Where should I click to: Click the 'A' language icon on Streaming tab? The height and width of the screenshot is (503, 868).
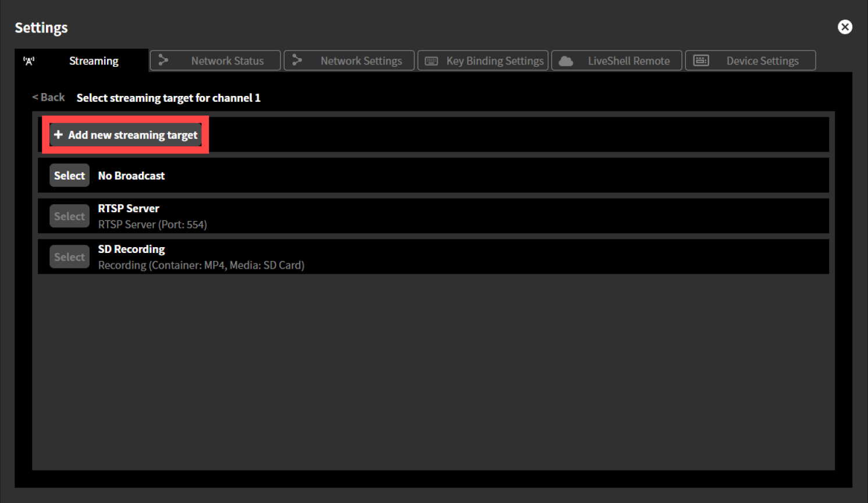click(x=29, y=60)
